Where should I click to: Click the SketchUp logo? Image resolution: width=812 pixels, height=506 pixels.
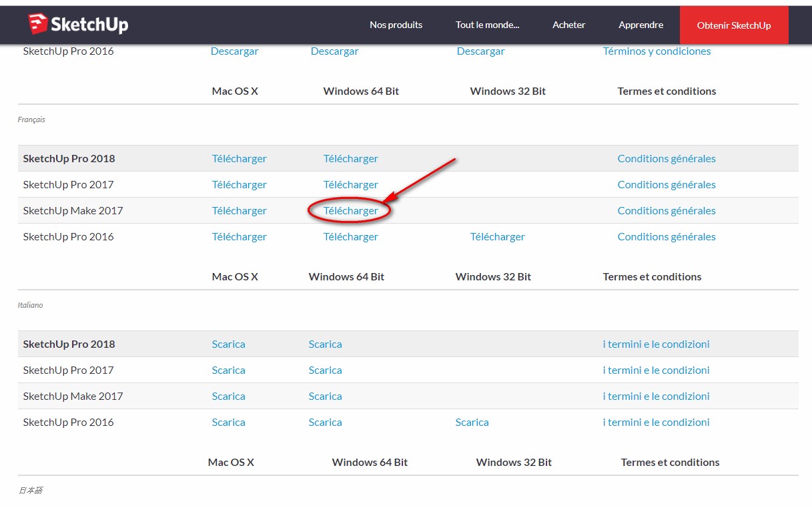click(78, 25)
